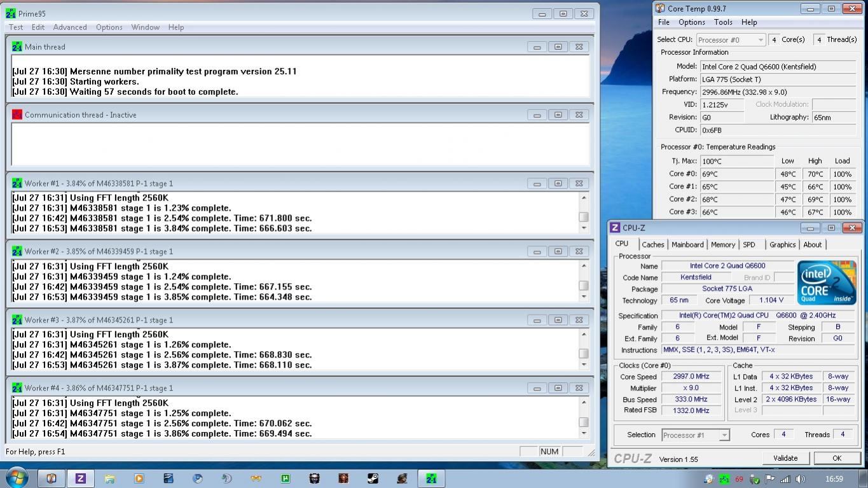Click Worker #2 scrollbar down arrow

(x=584, y=296)
